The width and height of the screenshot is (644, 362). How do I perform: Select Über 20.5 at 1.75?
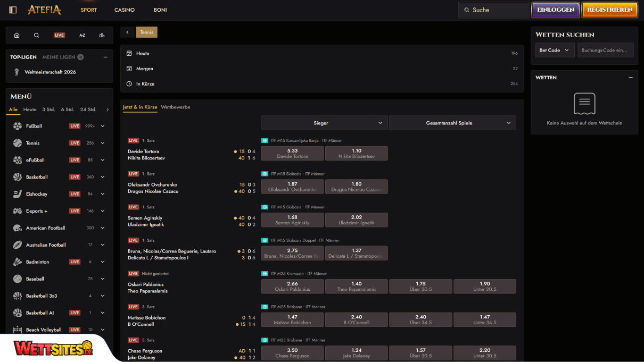tap(420, 287)
